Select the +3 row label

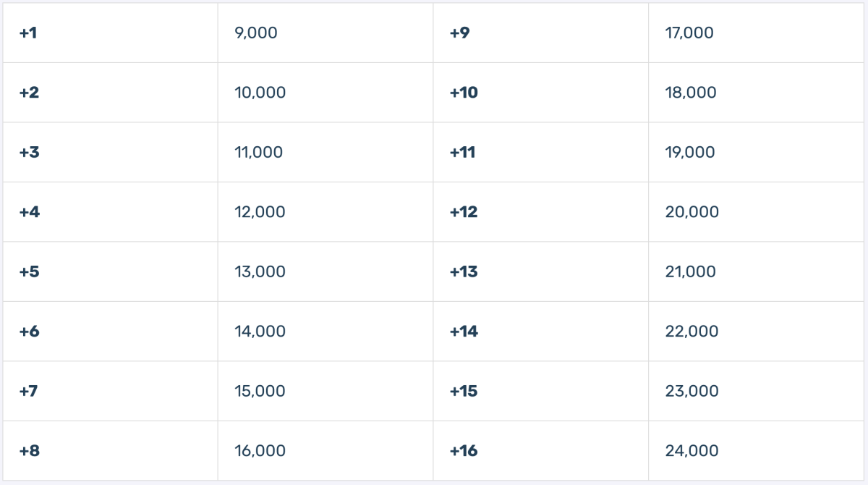[x=110, y=152]
